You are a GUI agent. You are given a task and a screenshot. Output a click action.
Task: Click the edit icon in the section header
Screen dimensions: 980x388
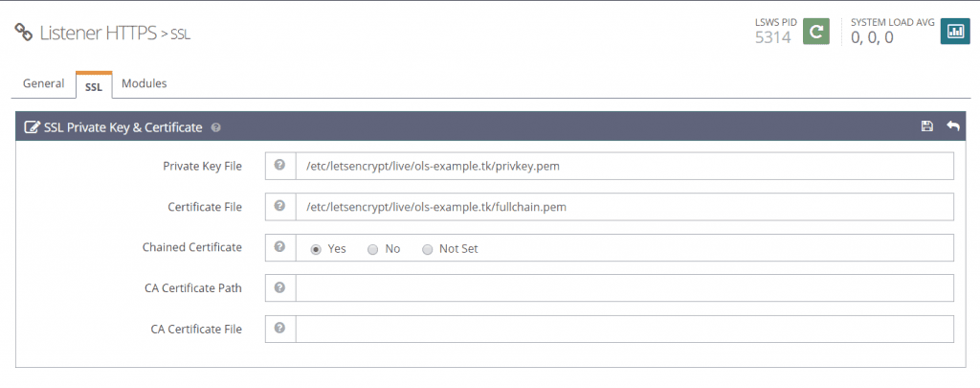[31, 127]
